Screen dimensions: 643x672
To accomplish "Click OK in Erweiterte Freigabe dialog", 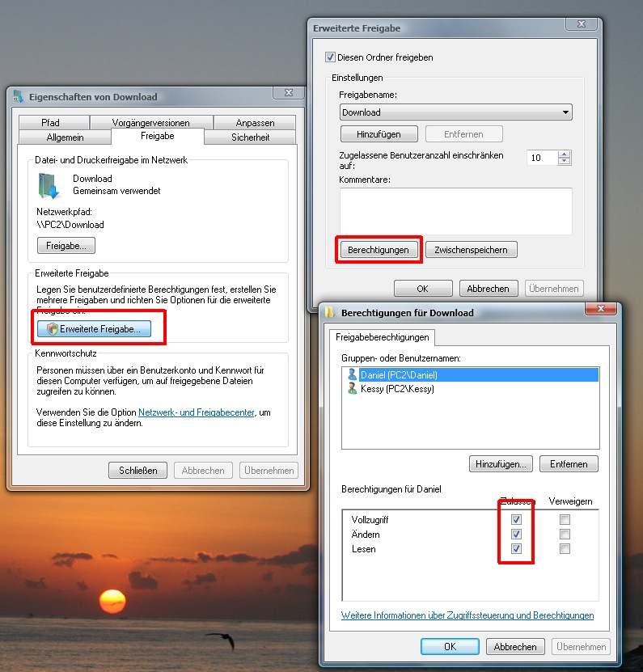I will click(423, 289).
